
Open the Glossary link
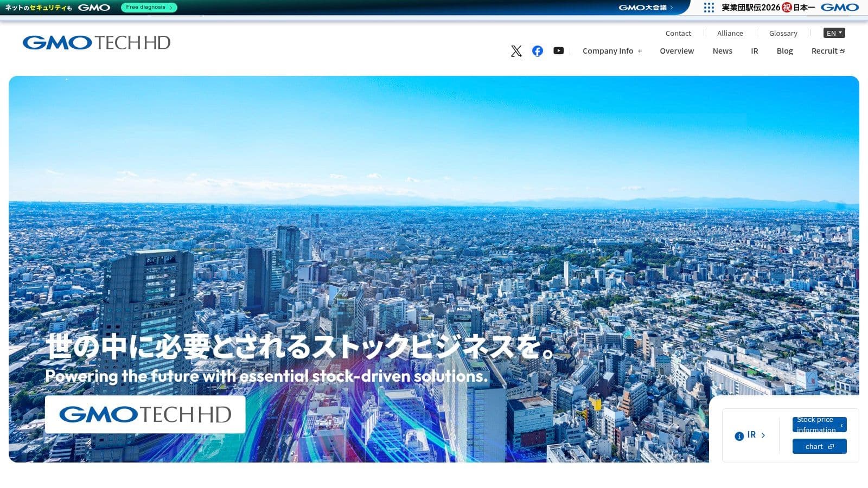coord(783,33)
